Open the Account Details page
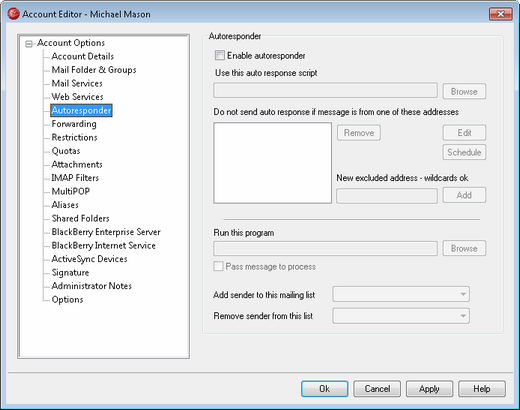This screenshot has height=410, width=520. [x=83, y=56]
